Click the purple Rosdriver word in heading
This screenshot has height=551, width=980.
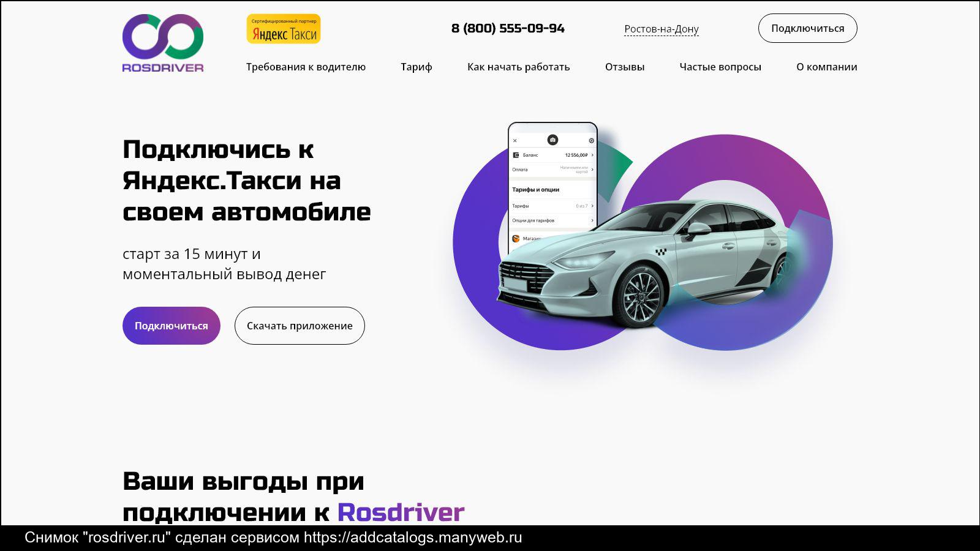(401, 512)
